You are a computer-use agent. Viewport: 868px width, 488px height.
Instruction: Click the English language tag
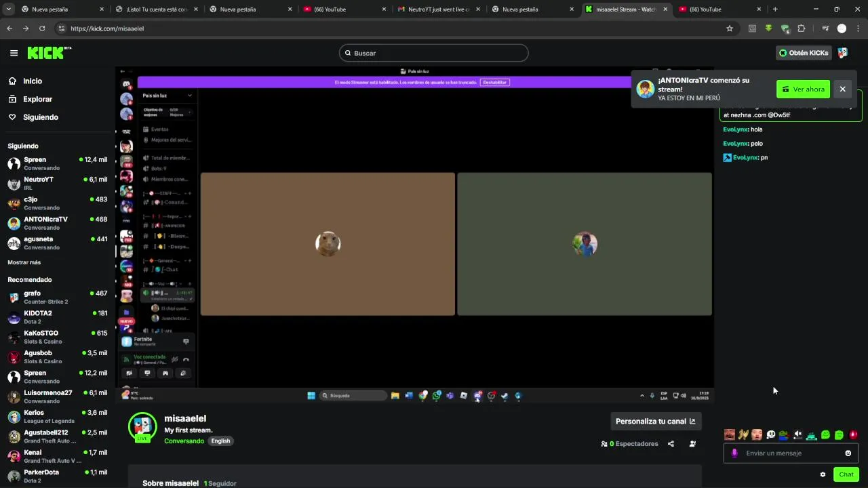coord(220,441)
